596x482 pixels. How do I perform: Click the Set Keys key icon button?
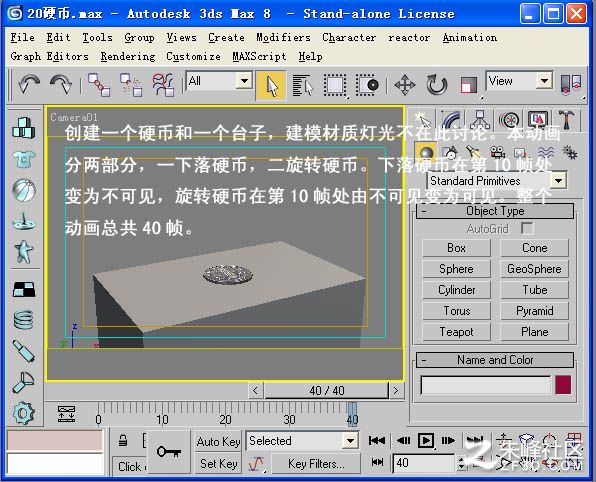(x=169, y=452)
